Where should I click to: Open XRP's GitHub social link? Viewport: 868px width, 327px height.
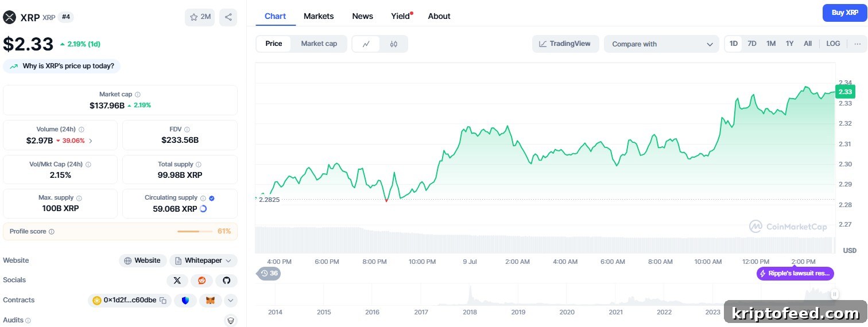(226, 281)
